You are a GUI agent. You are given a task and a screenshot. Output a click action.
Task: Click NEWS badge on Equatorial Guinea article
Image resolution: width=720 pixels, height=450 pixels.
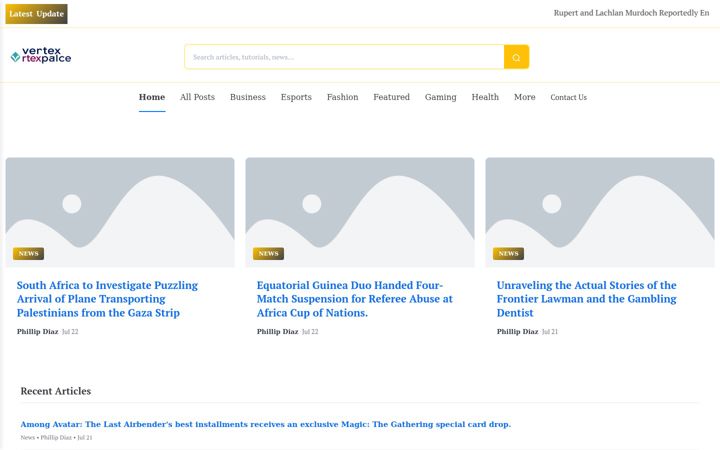pyautogui.click(x=269, y=253)
